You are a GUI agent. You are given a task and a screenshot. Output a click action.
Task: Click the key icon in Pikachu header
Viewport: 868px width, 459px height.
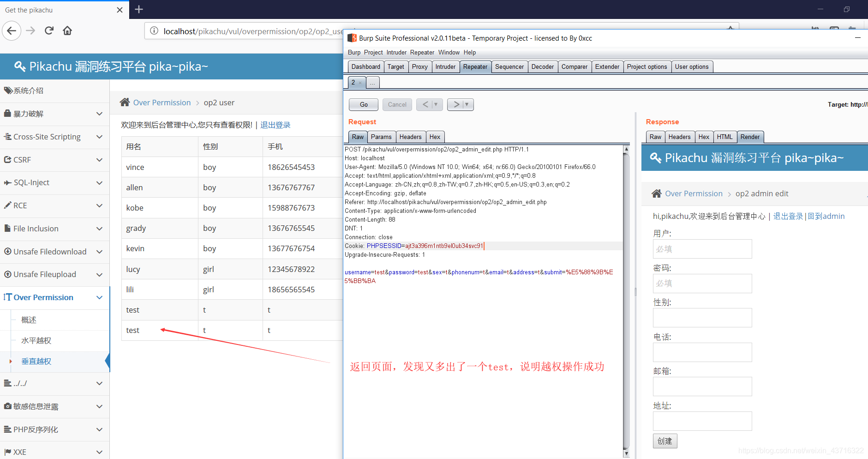[20, 66]
